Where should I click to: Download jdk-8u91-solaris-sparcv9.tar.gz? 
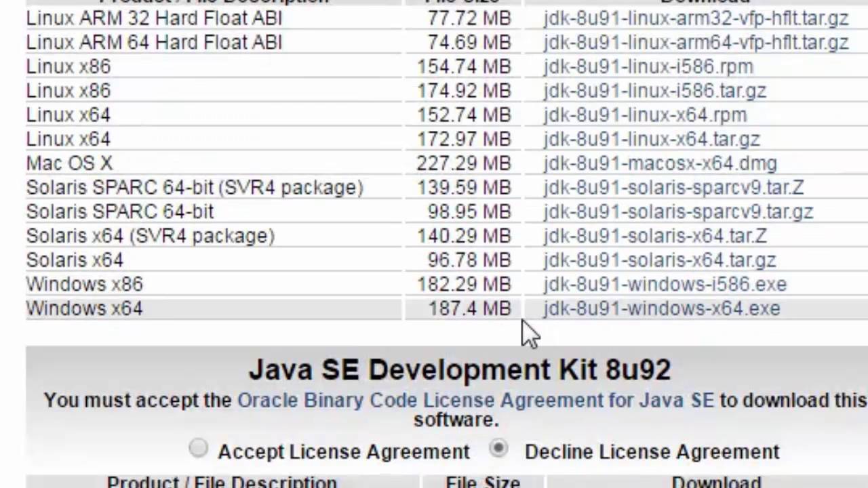pos(678,212)
